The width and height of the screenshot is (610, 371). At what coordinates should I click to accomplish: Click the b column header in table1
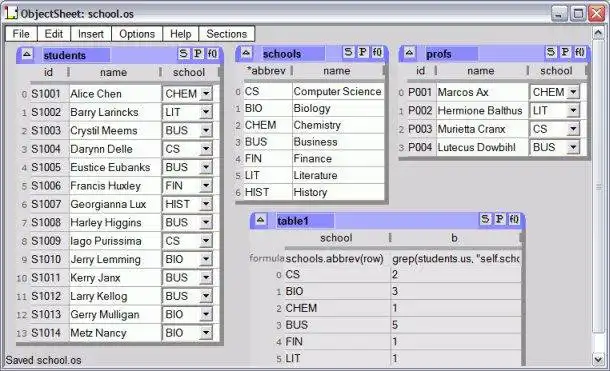tap(454, 238)
